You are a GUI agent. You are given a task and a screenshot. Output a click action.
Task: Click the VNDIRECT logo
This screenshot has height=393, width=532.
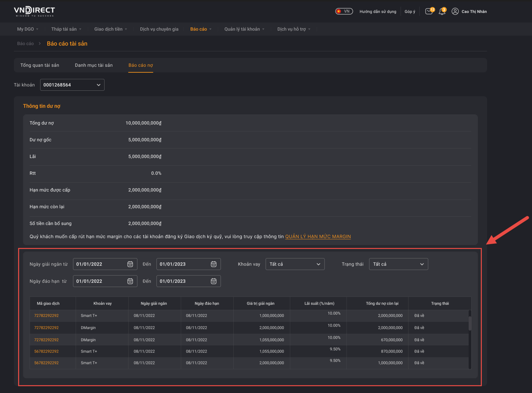[34, 11]
